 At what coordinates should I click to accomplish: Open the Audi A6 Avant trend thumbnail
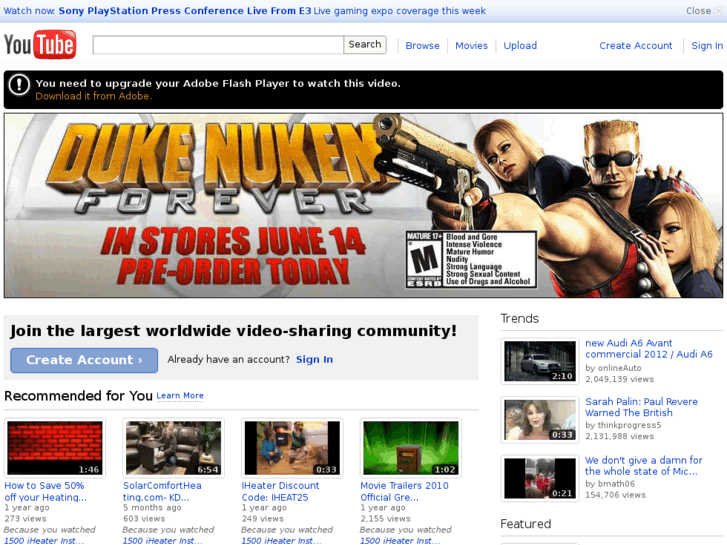[x=540, y=361]
